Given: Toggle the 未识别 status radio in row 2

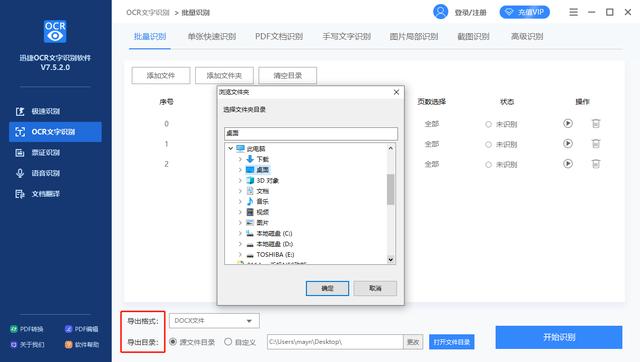Looking at the screenshot, I should pyautogui.click(x=488, y=164).
